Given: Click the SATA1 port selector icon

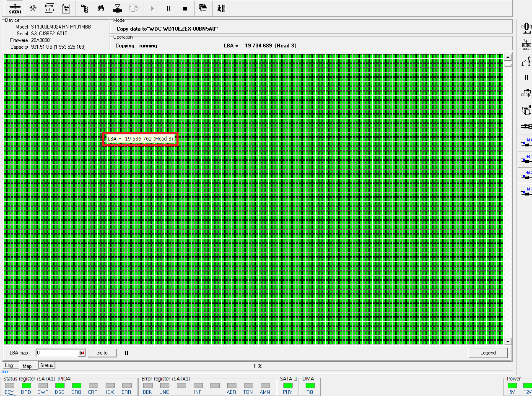Looking at the screenshot, I should [x=15, y=8].
